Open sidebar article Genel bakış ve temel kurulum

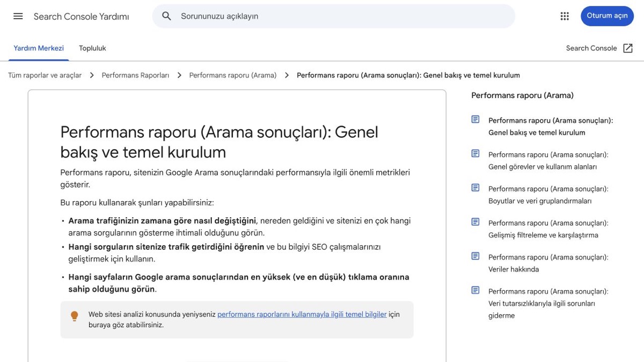click(551, 127)
